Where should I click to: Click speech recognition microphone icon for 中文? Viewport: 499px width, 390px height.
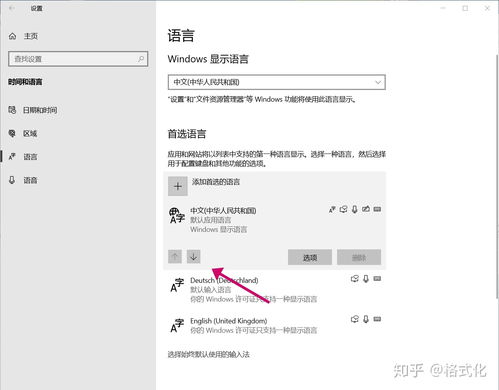click(x=355, y=209)
